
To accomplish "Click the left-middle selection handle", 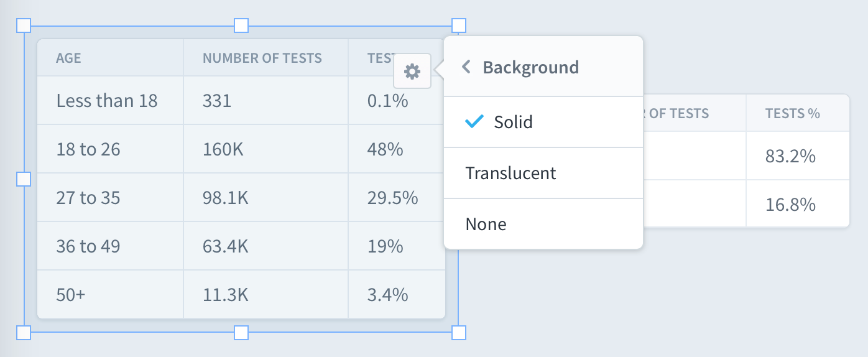I will 23,179.
